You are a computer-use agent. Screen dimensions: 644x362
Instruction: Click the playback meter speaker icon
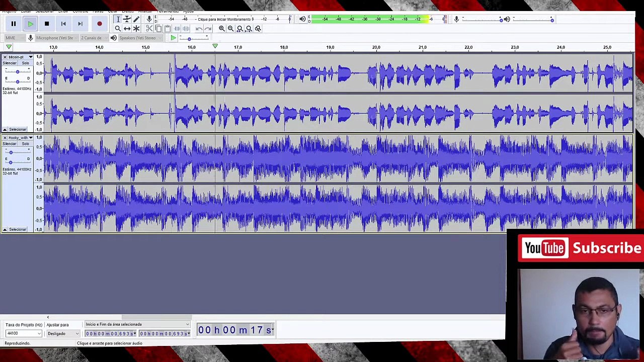[x=302, y=19]
